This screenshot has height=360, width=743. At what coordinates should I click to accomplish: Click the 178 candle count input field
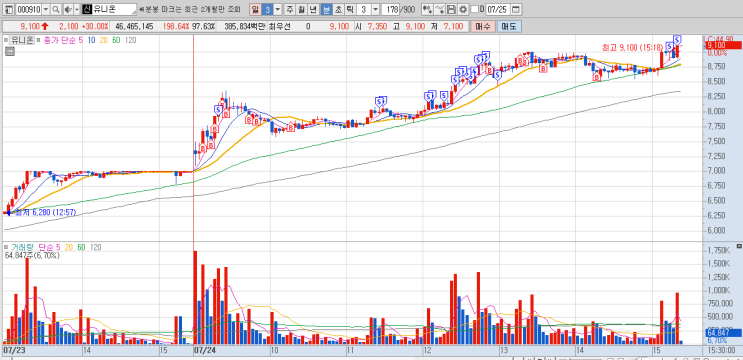[x=390, y=9]
